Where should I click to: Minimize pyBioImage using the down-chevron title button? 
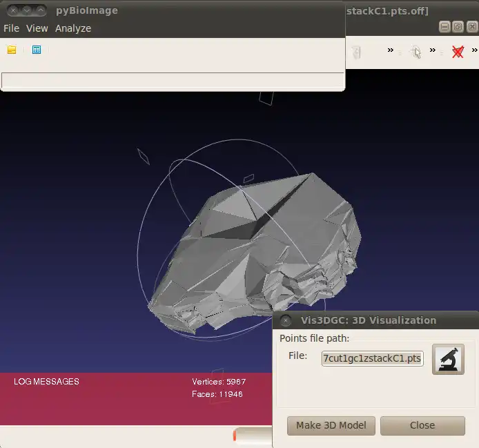pyautogui.click(x=27, y=11)
